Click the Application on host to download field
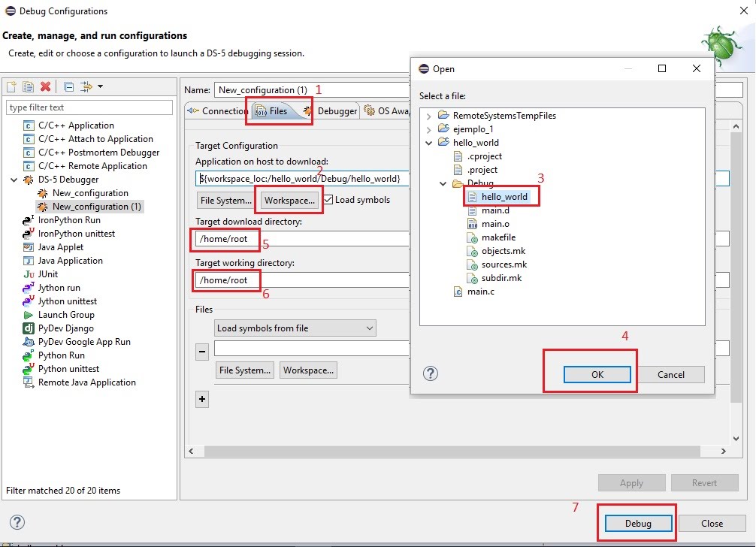This screenshot has height=547, width=756. tap(302, 178)
